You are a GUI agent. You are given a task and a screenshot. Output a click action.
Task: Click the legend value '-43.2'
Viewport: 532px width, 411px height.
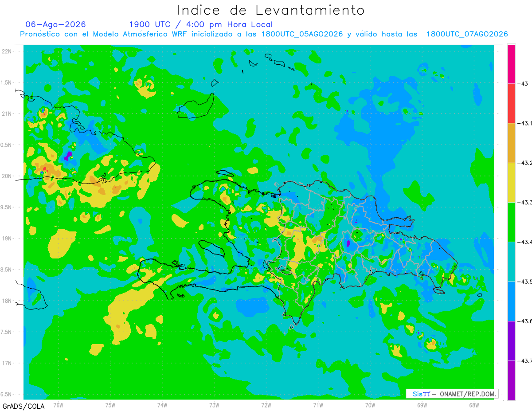pos(525,163)
